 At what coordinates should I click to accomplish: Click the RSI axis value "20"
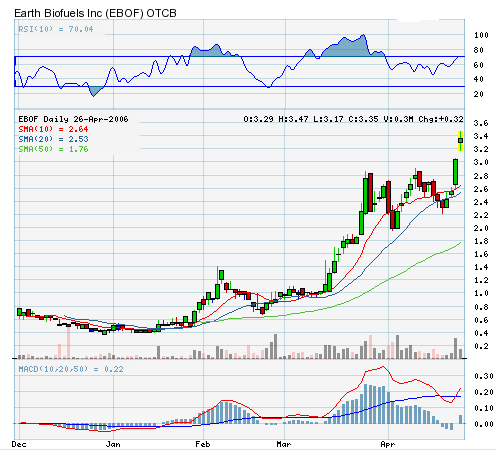tap(478, 94)
